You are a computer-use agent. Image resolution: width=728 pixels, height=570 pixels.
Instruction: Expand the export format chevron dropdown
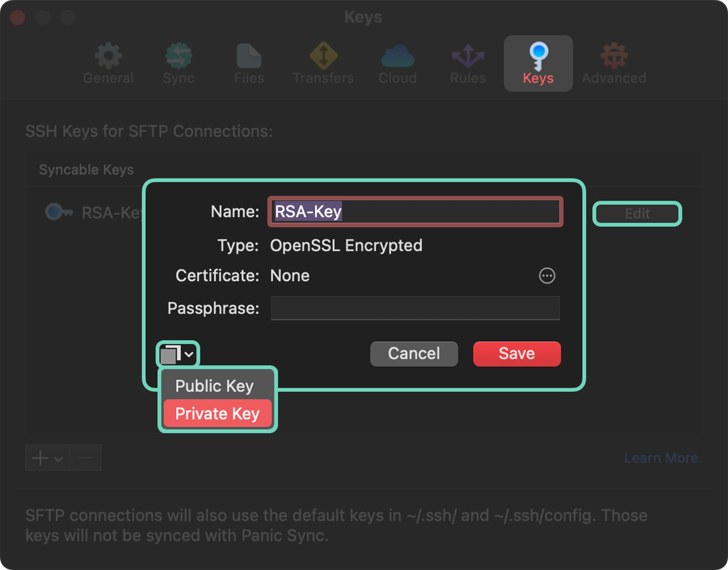pos(189,354)
